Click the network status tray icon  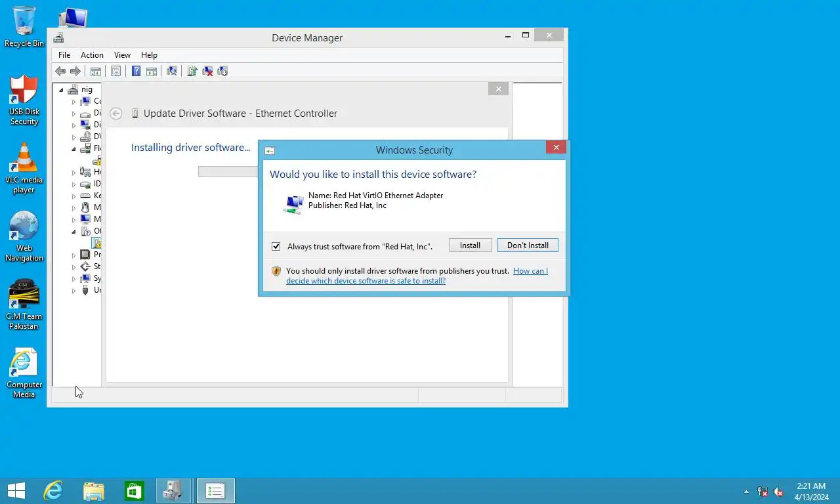click(763, 492)
